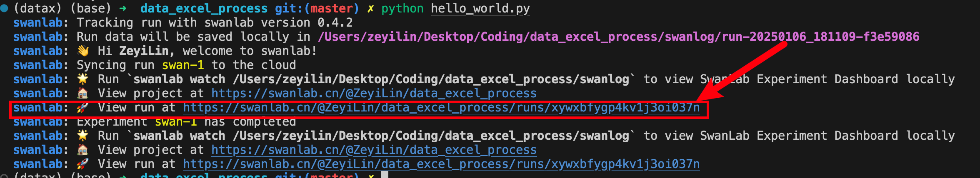Image resolution: width=980 pixels, height=178 pixels.
Task: Open the View run link inside the highlighted row
Action: 441,108
